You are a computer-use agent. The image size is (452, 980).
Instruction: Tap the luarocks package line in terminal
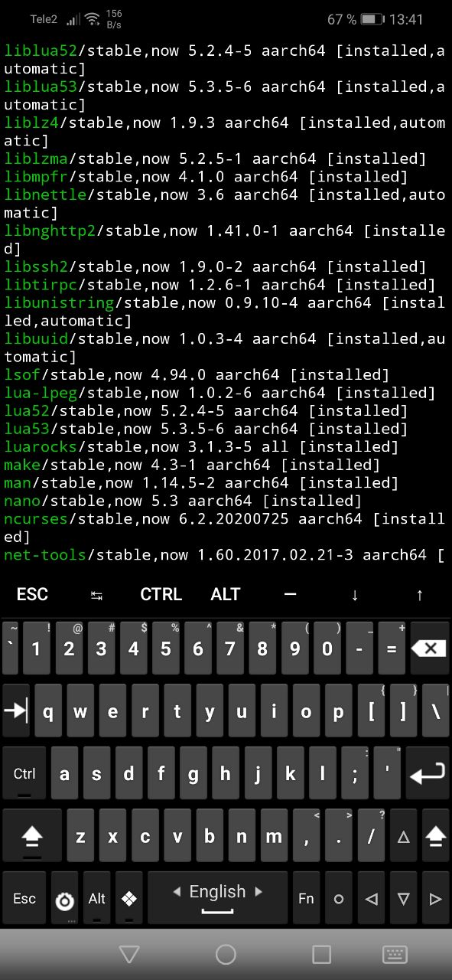pyautogui.click(x=201, y=446)
